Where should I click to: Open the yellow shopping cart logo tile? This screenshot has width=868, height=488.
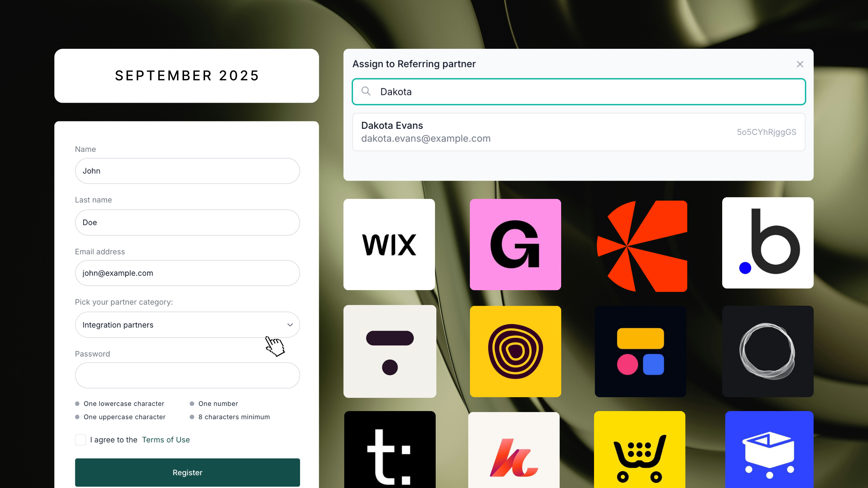click(639, 449)
